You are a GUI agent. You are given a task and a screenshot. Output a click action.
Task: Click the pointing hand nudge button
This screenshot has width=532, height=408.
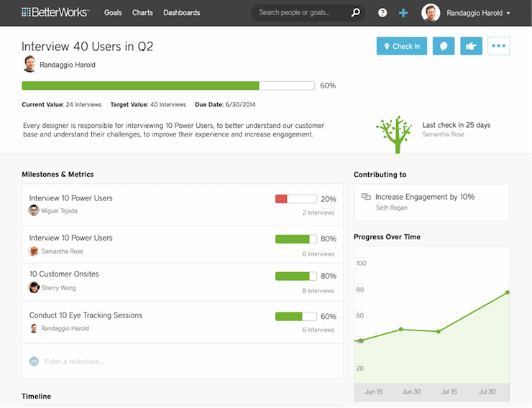coord(471,46)
